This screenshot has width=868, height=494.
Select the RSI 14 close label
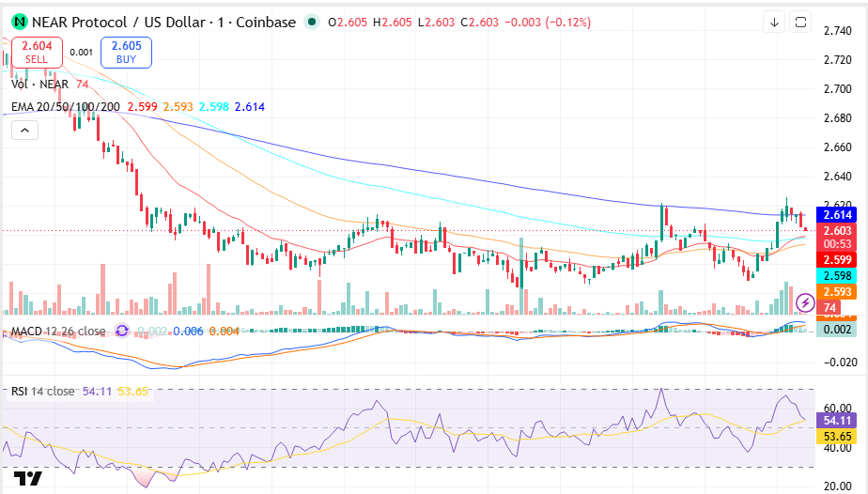coord(42,391)
